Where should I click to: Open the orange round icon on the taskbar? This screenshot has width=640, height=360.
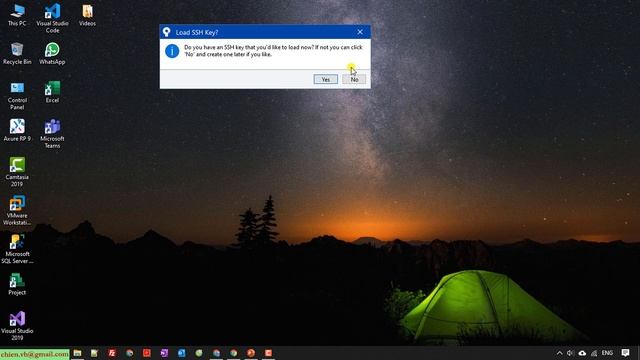251,353
